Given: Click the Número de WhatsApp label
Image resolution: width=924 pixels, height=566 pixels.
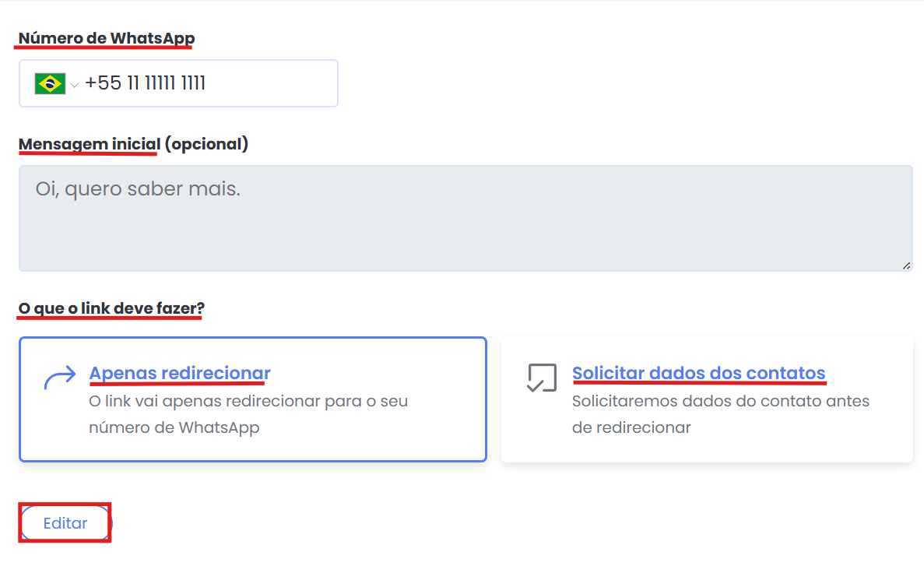Looking at the screenshot, I should [107, 38].
